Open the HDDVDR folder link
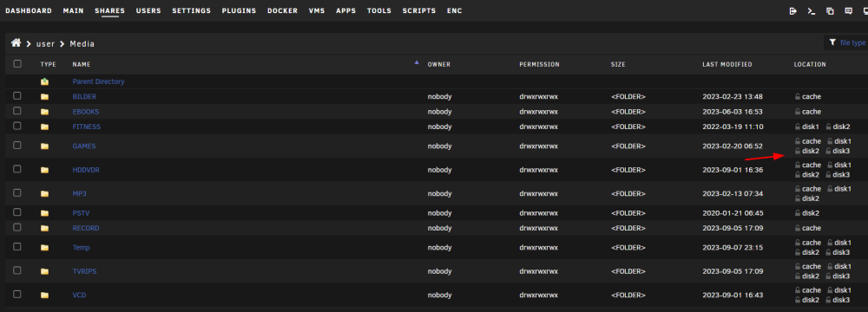 (x=86, y=171)
